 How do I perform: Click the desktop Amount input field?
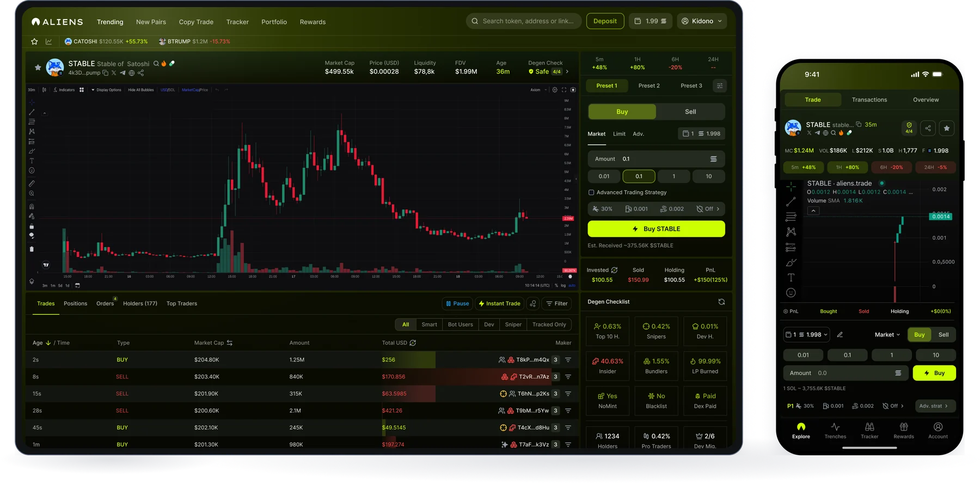(x=656, y=159)
